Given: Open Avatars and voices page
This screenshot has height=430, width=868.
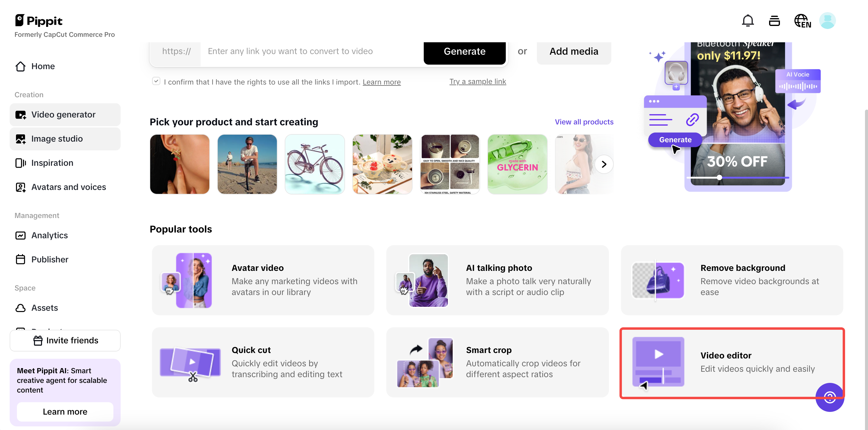Looking at the screenshot, I should point(68,187).
